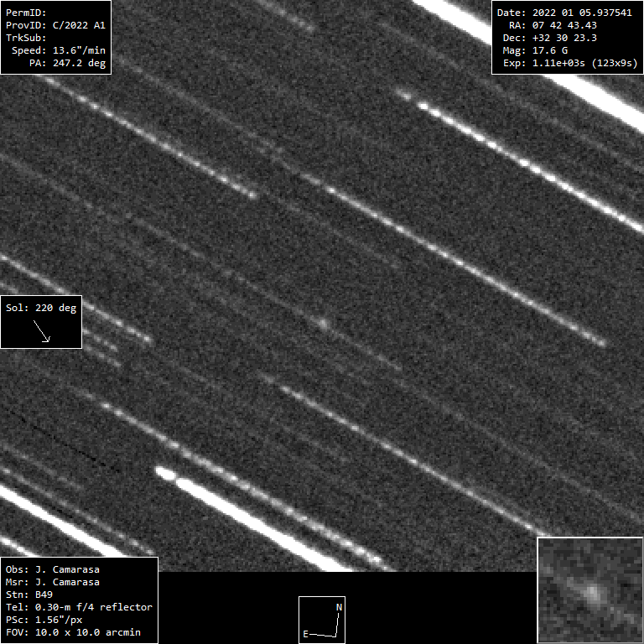This screenshot has width=644, height=644.
Task: Select the "Dec: +32 30 23.3" value
Action: click(549, 39)
